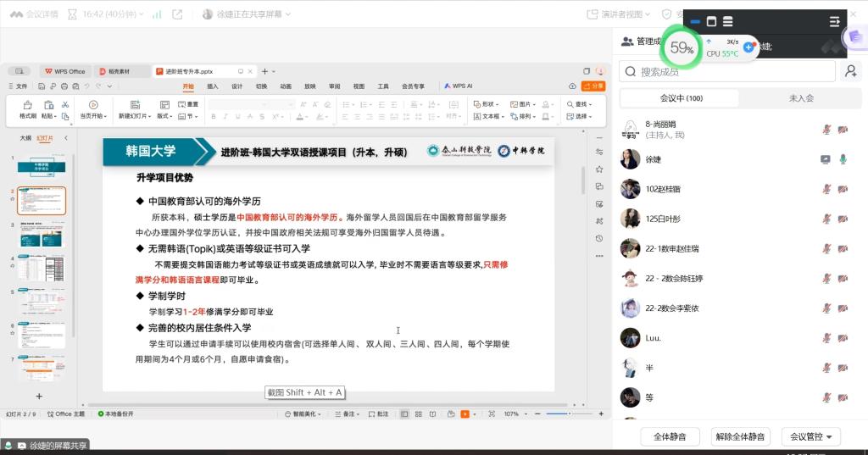The height and width of the screenshot is (455, 868).
Task: Select slide 4 thumbnail with table
Action: [41, 269]
